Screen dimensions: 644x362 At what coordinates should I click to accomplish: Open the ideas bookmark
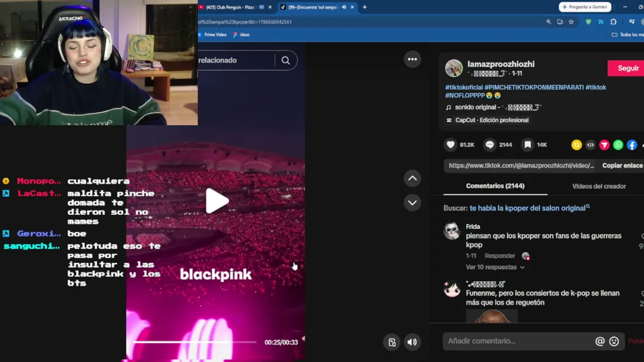tap(241, 35)
